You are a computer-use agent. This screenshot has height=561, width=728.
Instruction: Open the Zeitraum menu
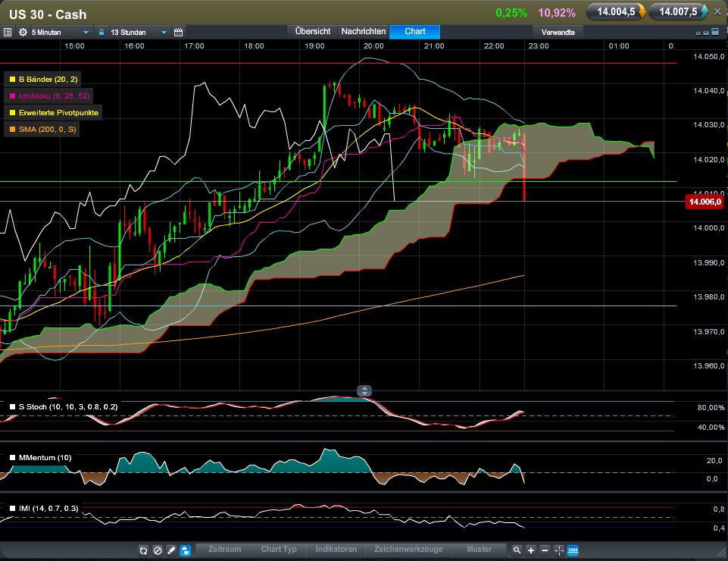tap(225, 549)
